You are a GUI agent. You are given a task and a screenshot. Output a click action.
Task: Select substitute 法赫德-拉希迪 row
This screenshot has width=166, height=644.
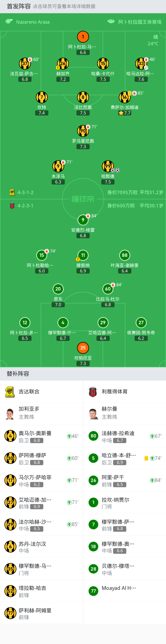[125, 436]
